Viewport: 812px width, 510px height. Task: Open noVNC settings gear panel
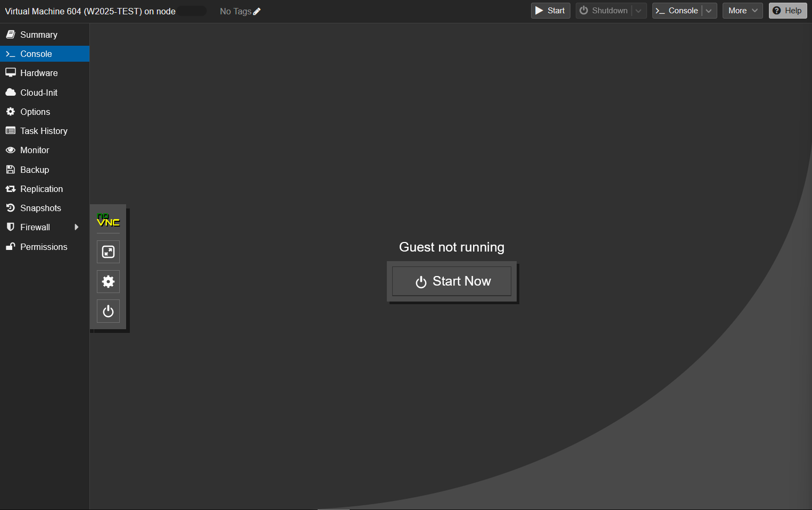(108, 281)
